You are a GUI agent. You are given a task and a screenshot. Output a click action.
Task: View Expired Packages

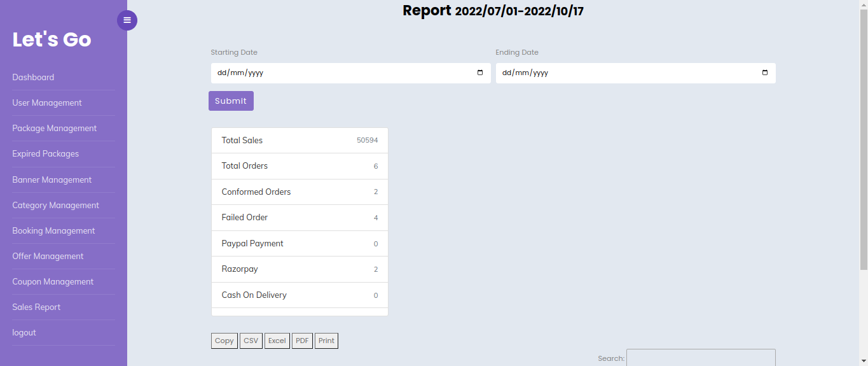click(46, 153)
